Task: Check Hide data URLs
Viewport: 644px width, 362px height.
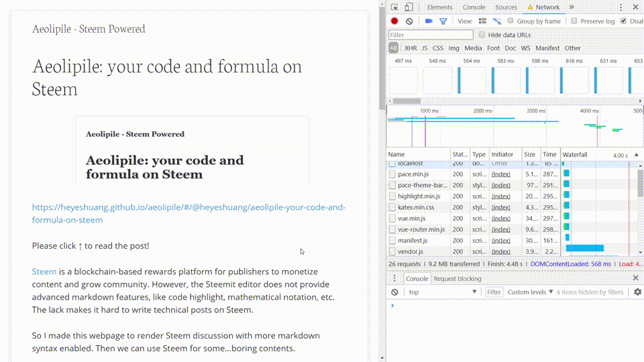Action: click(x=482, y=34)
